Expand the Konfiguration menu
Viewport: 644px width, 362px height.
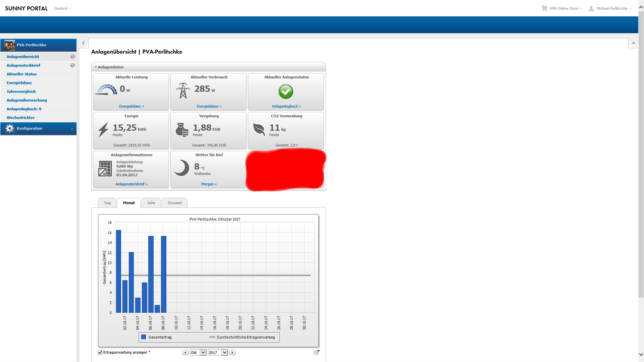click(x=38, y=129)
